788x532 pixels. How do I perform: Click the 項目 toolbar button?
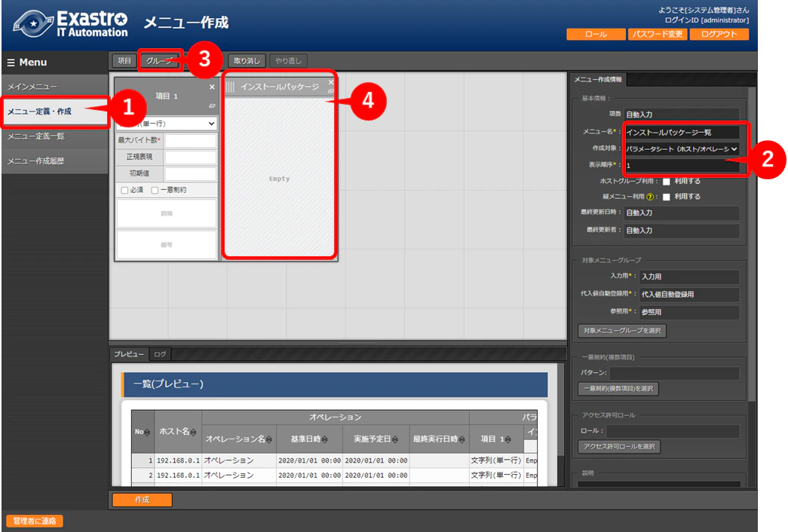tap(124, 61)
